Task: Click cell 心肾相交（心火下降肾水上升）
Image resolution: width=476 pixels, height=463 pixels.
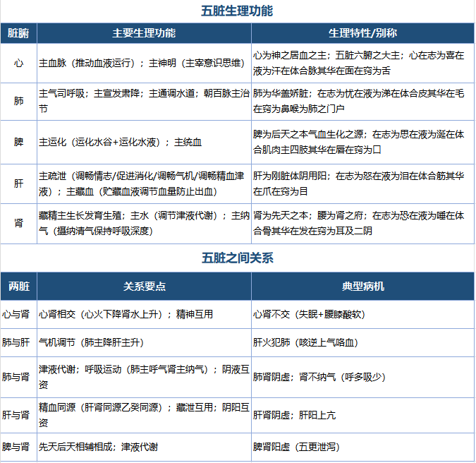Action: point(144,315)
